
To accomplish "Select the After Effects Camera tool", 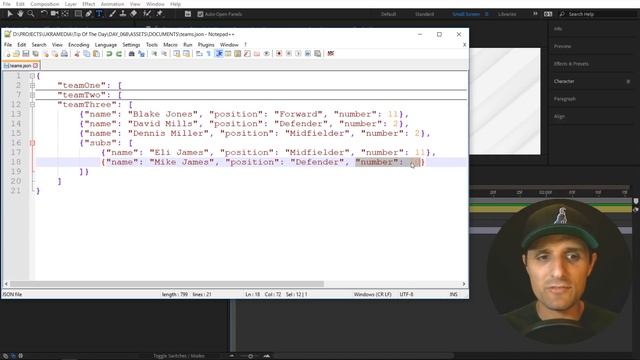I will coord(54,14).
